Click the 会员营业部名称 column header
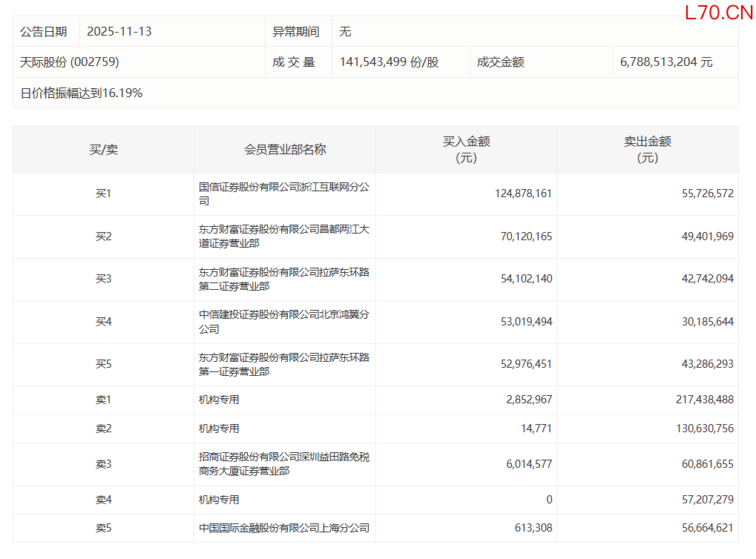Screen dimensions: 756x559 (285, 150)
